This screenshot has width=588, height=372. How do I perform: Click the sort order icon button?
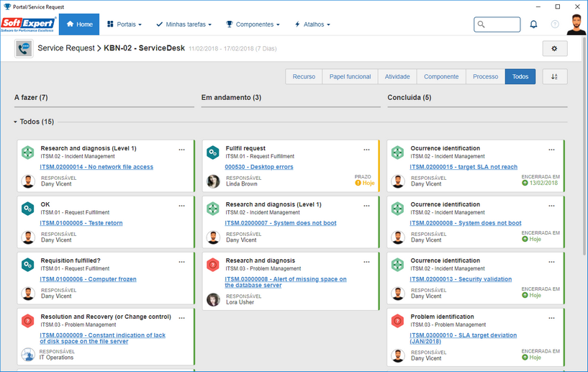[x=555, y=76]
